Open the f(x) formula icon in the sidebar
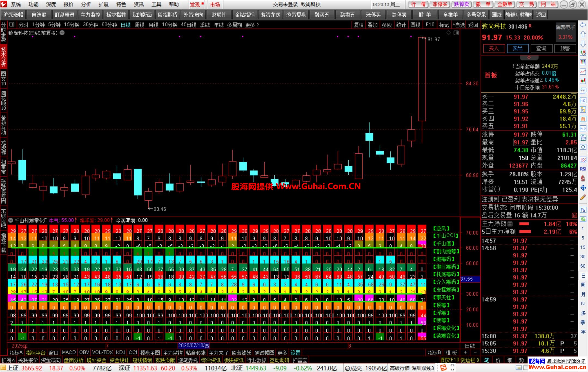Screen dimensions: 588x372 coord(583,138)
